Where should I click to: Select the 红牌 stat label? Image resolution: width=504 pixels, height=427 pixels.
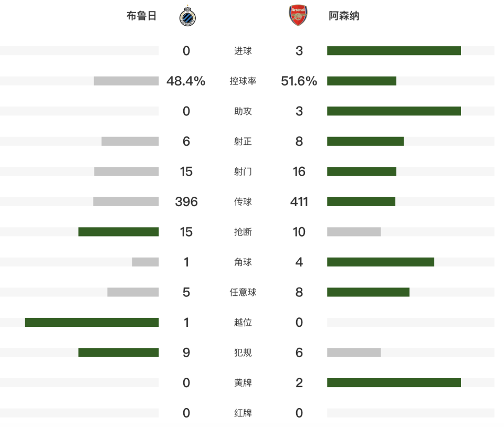coord(243,413)
